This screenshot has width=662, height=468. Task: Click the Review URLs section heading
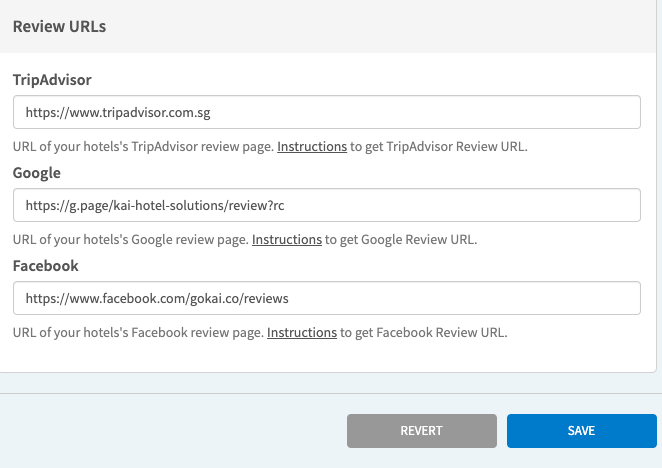[x=60, y=27]
